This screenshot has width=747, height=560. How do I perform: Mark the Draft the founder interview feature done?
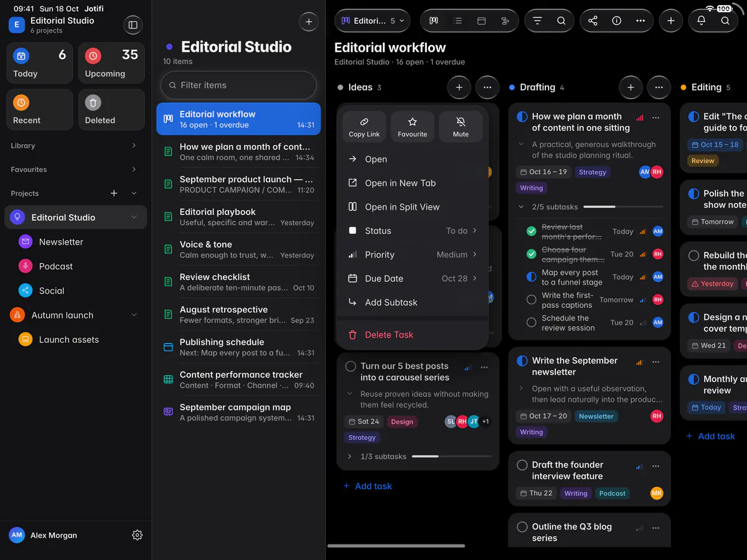[522, 465]
